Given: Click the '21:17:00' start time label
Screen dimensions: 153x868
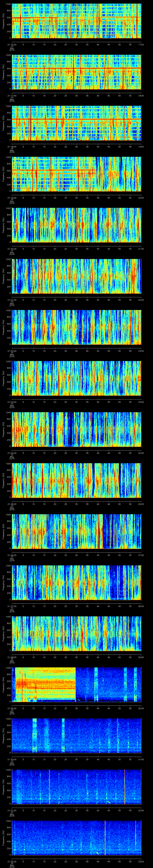Looking at the screenshot, I should 12,96.
